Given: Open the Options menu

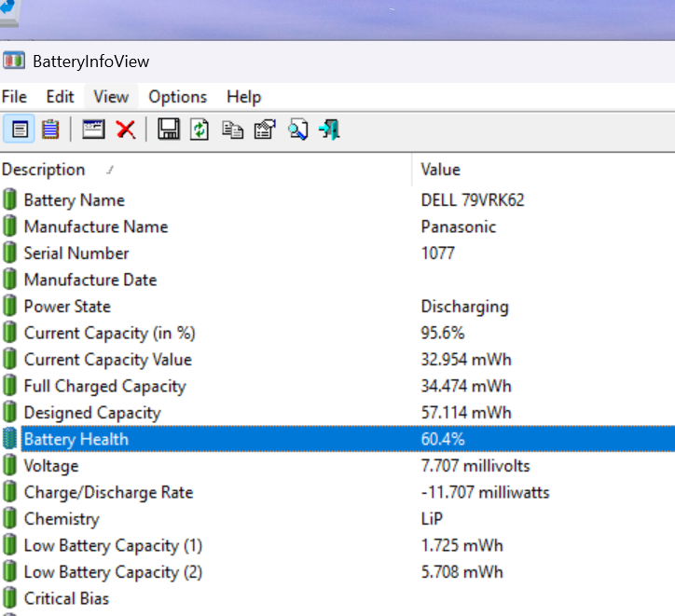Looking at the screenshot, I should click(x=177, y=97).
